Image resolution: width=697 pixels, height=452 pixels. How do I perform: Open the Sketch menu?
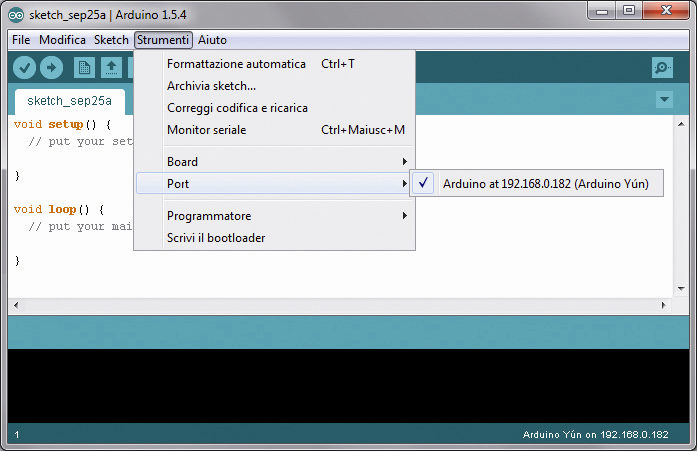(111, 40)
